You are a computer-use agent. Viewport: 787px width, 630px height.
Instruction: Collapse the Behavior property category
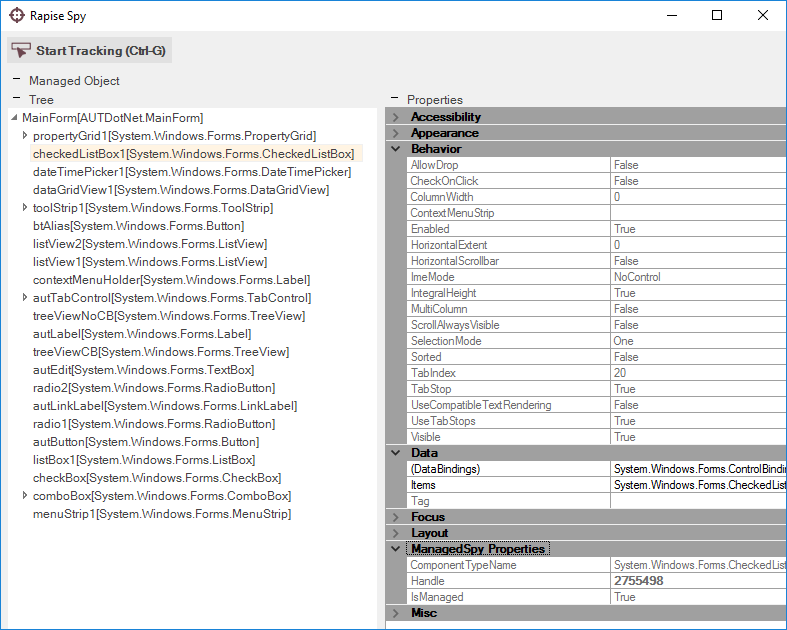[396, 149]
